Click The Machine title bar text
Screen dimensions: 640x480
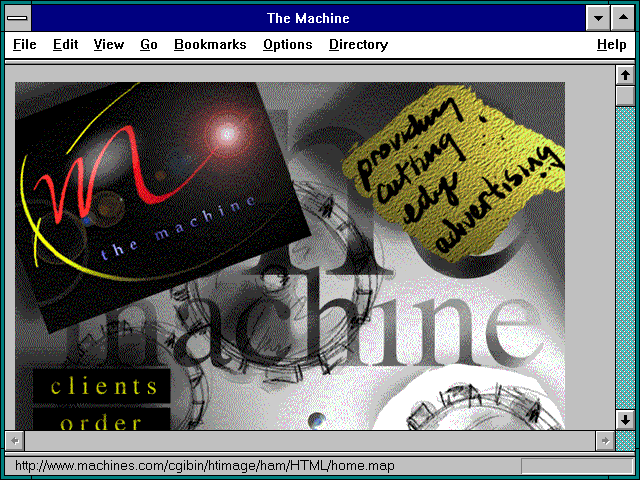[x=308, y=18]
